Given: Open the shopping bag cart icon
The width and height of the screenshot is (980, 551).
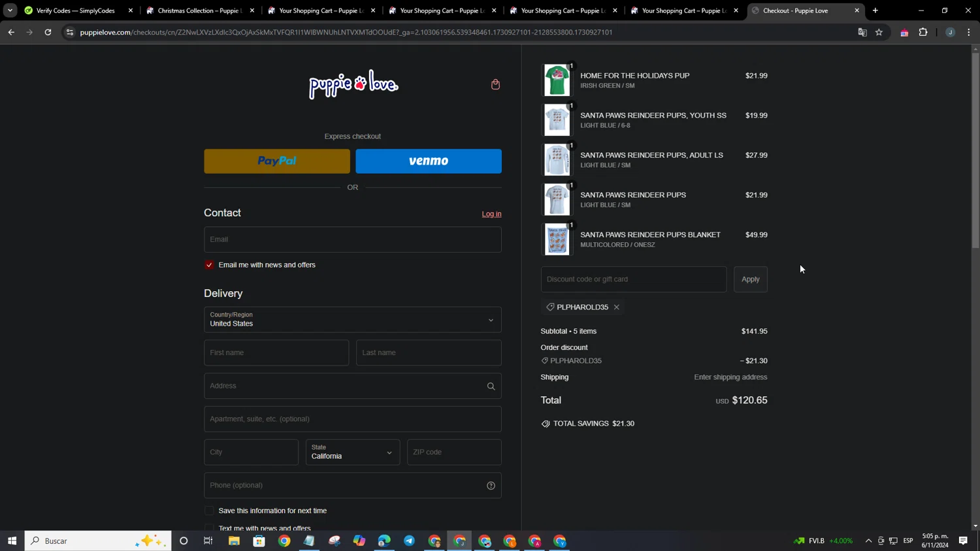Looking at the screenshot, I should [495, 84].
